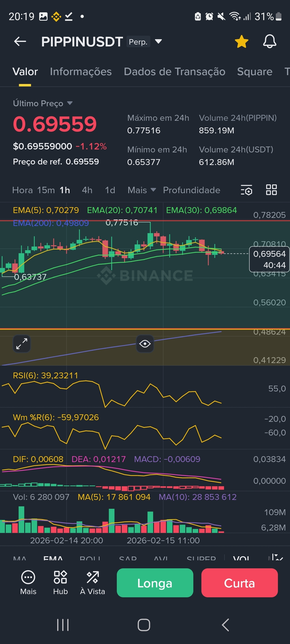The image size is (290, 644).
Task: Tap the MA(10) volume average label
Action: (x=198, y=497)
